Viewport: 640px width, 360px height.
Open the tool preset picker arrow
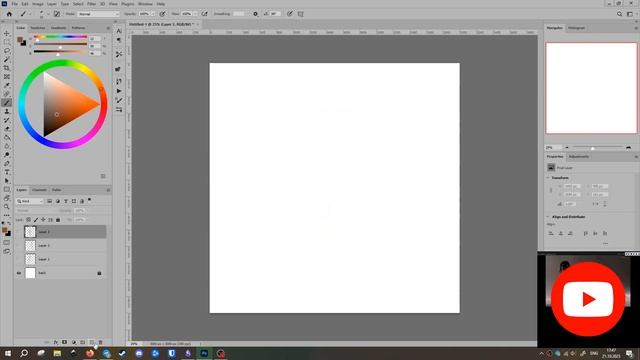(x=30, y=14)
